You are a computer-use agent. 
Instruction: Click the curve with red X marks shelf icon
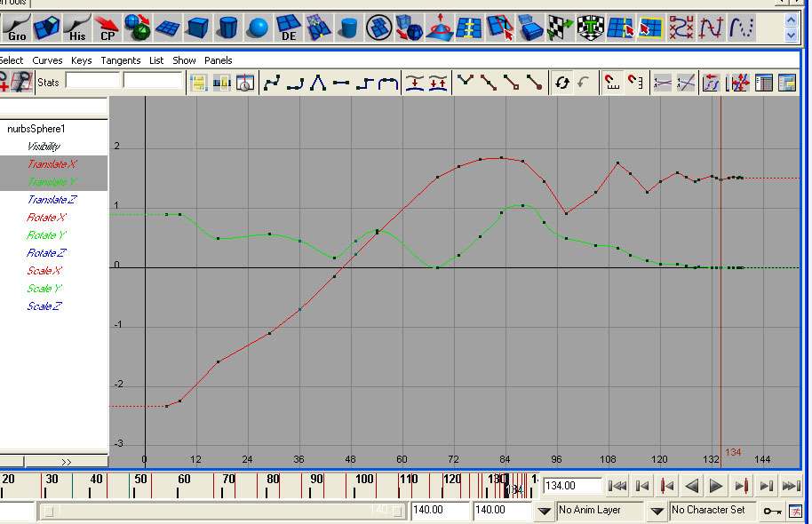click(x=681, y=28)
